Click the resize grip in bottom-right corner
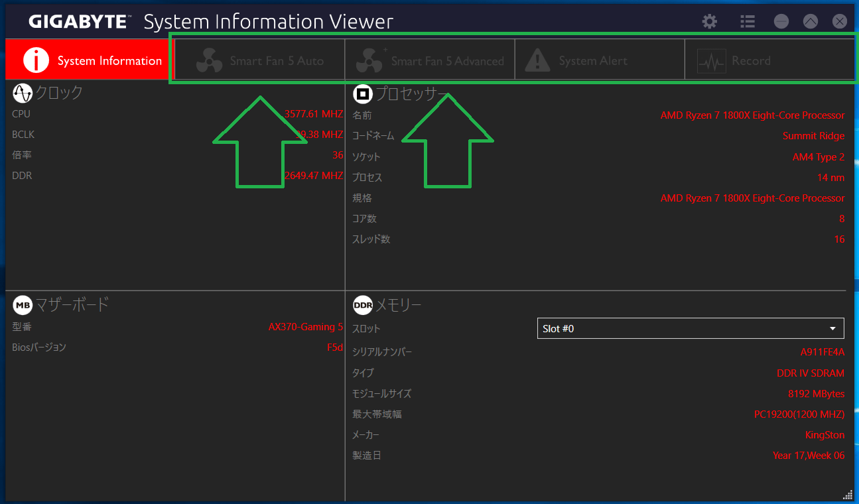This screenshot has width=859, height=504. (x=848, y=494)
